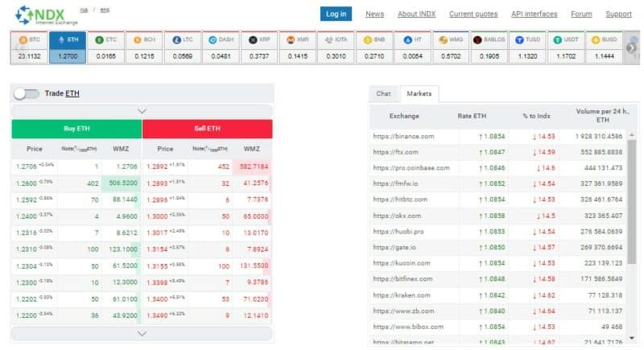This screenshot has width=644, height=350.
Task: Switch to the Markets tab
Action: click(419, 93)
